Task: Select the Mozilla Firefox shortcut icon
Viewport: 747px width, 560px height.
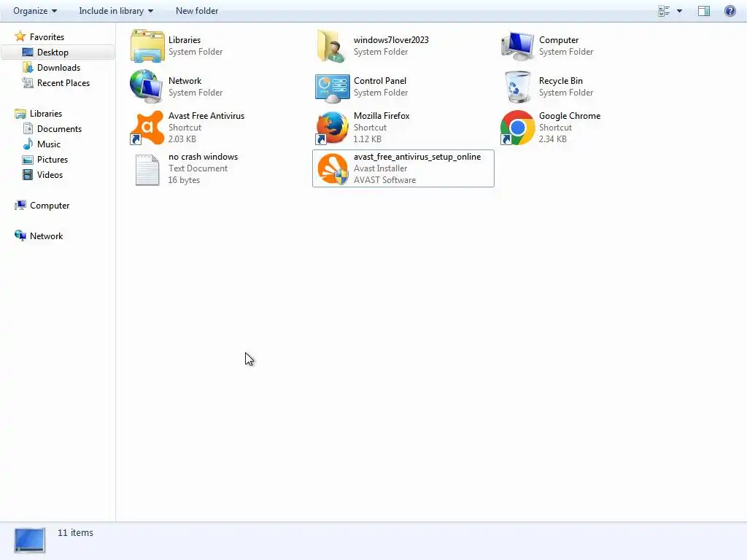Action: (332, 128)
